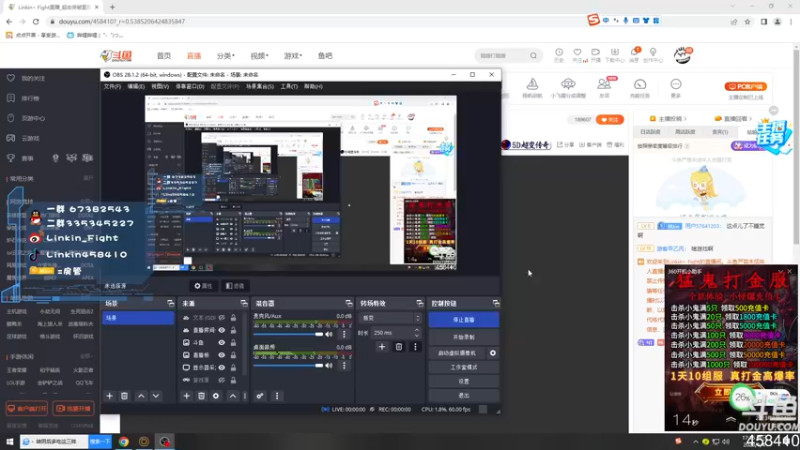
Task: Remove selected scene with Scenes trash icon
Action: pyautogui.click(x=124, y=396)
